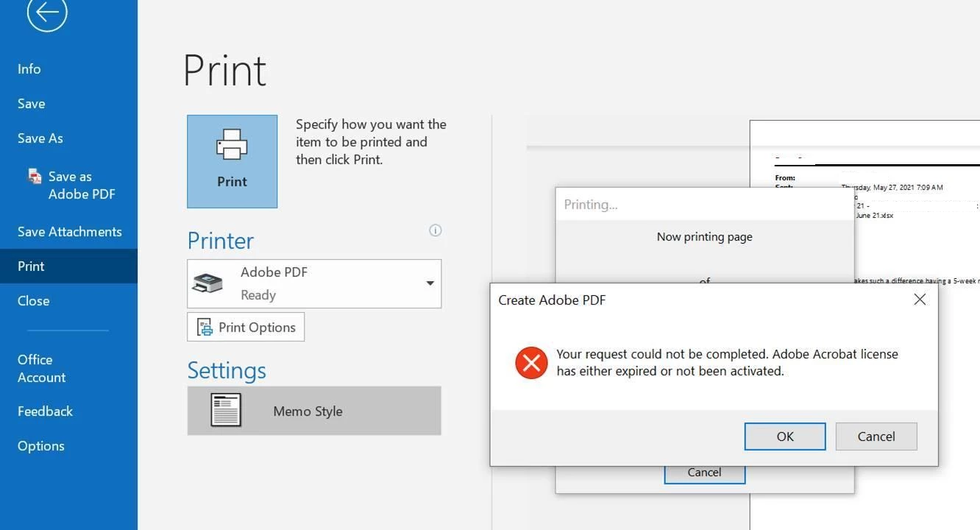980x530 pixels.
Task: Open Save Attachments
Action: (70, 232)
